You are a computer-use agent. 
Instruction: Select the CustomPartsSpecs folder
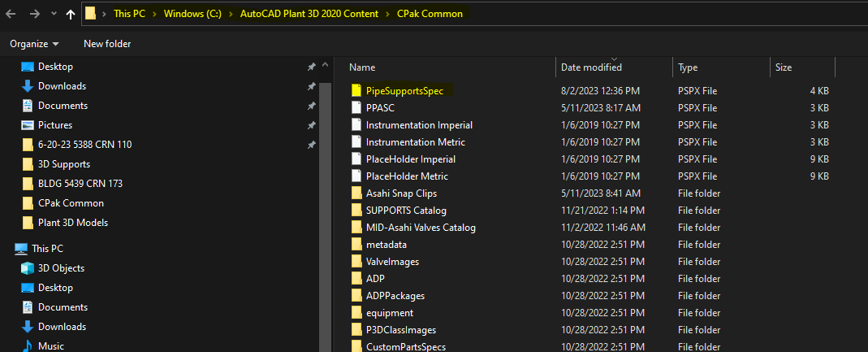click(406, 347)
